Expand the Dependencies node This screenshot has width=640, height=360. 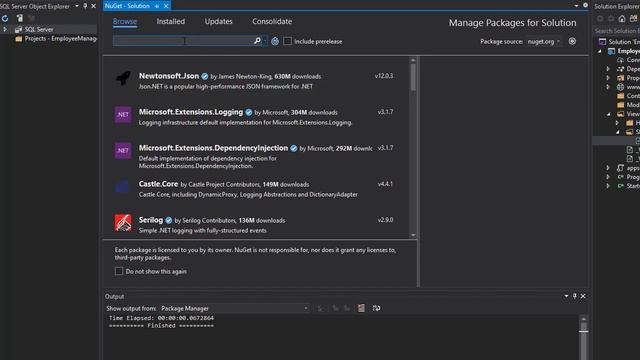click(608, 69)
